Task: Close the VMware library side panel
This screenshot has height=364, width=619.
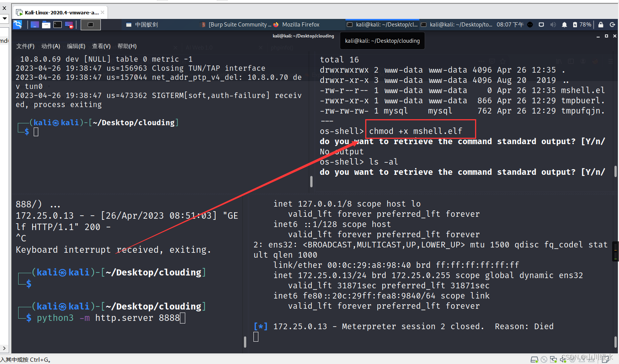Action: (x=4, y=8)
